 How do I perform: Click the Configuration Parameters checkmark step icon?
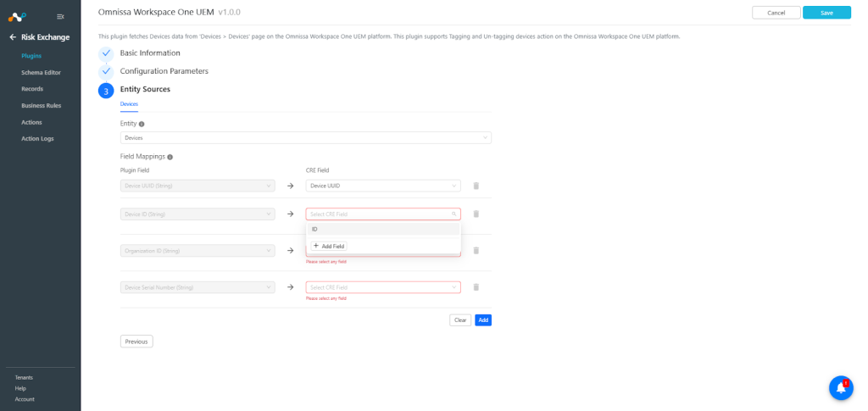[x=106, y=72]
